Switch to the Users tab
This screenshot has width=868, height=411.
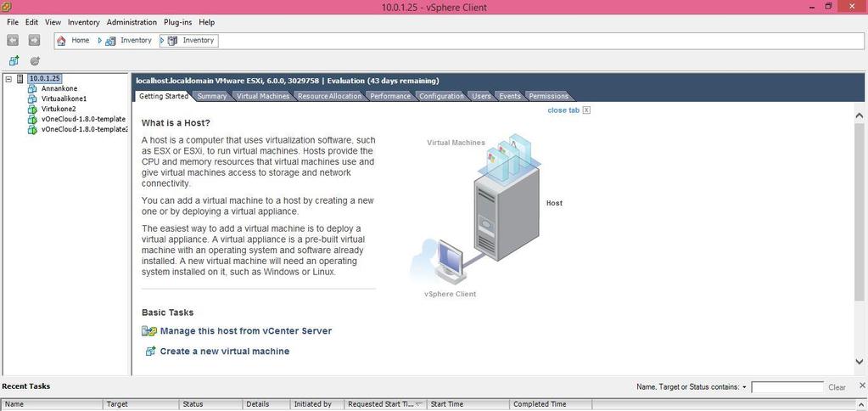481,96
